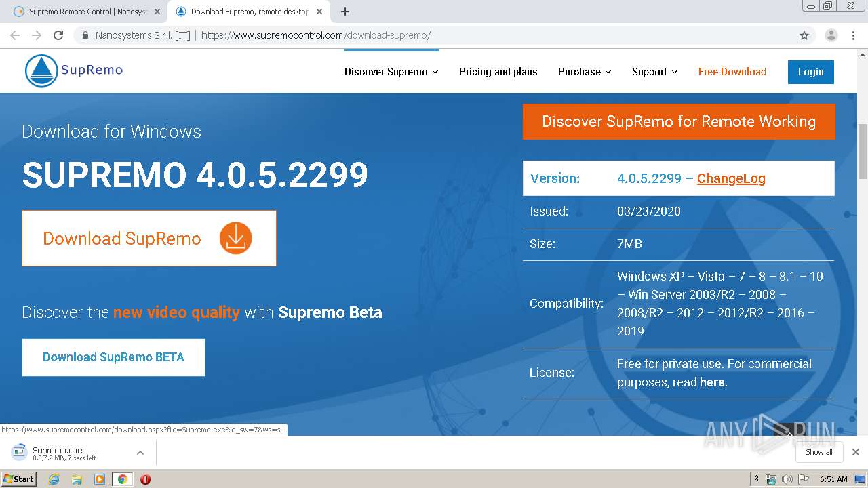
Task: Close the Download Supremo tab
Action: coord(320,12)
